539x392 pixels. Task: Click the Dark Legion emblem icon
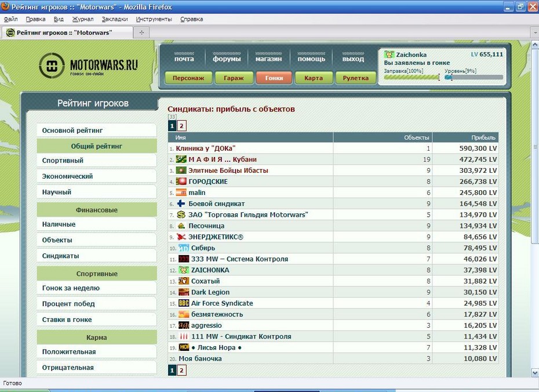click(184, 292)
